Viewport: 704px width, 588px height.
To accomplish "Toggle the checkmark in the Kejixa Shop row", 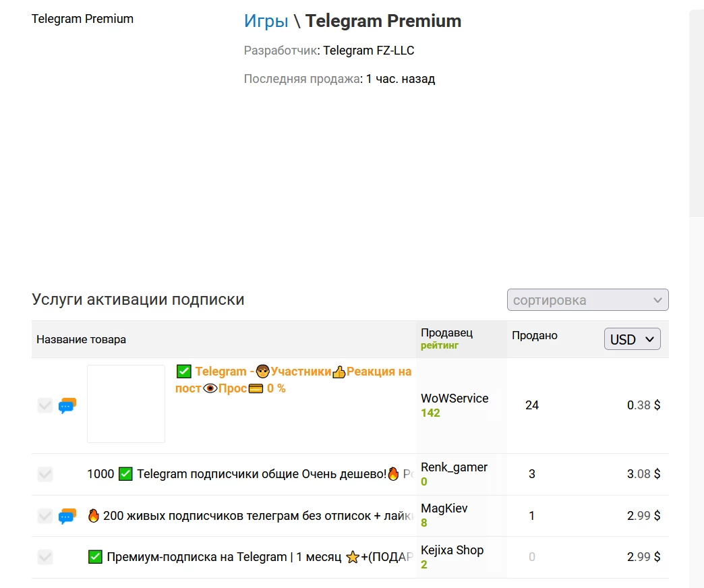I will pyautogui.click(x=45, y=557).
